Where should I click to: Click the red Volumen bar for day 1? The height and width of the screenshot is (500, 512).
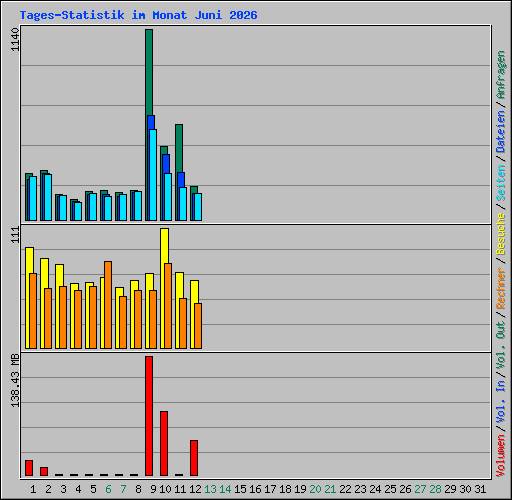29,468
